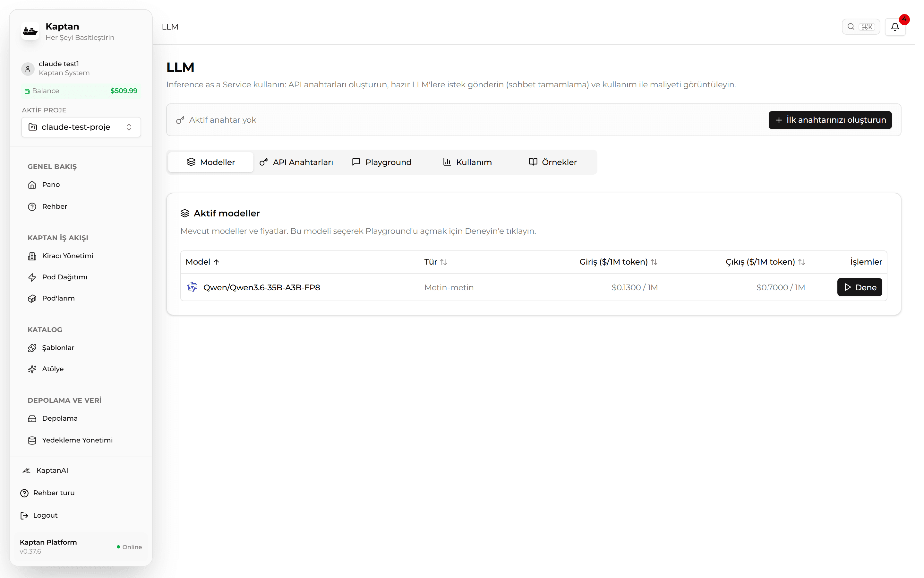The width and height of the screenshot is (924, 578).
Task: Sort by Çıkış ($/1M token) column
Action: point(765,262)
